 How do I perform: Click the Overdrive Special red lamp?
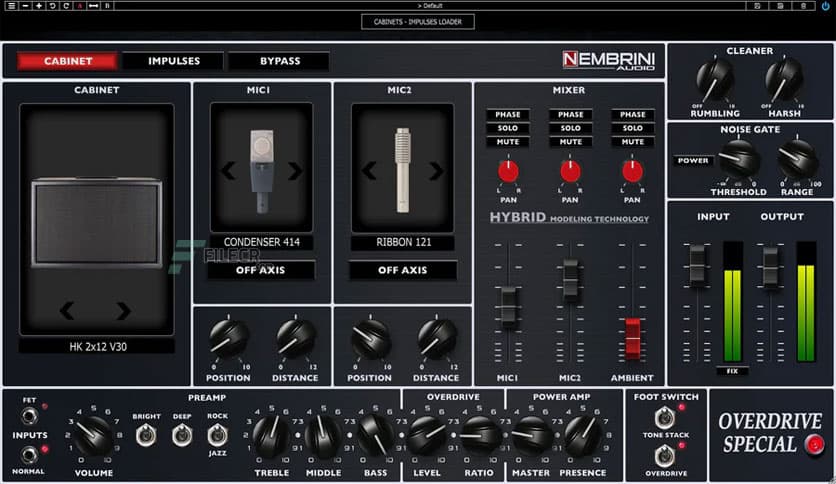814,444
